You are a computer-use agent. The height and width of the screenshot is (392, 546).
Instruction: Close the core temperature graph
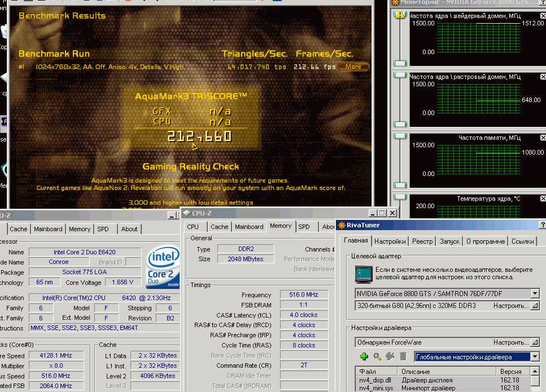click(x=543, y=199)
